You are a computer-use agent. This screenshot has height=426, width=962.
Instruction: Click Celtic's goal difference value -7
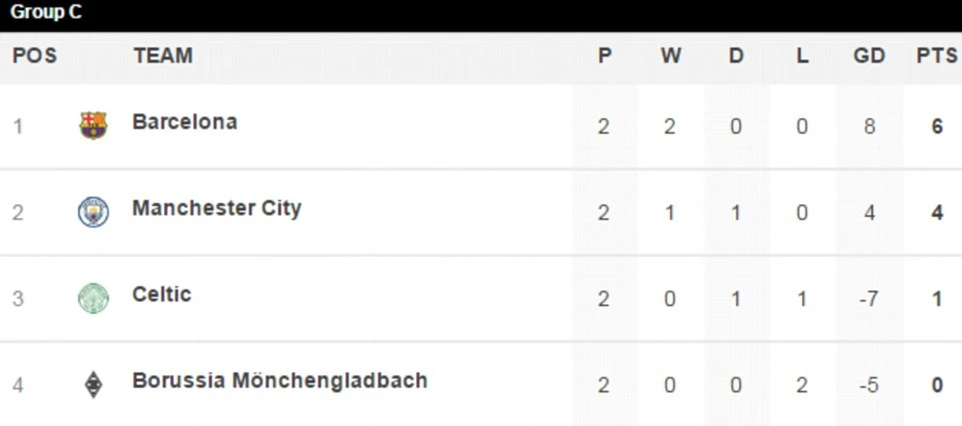tap(867, 299)
